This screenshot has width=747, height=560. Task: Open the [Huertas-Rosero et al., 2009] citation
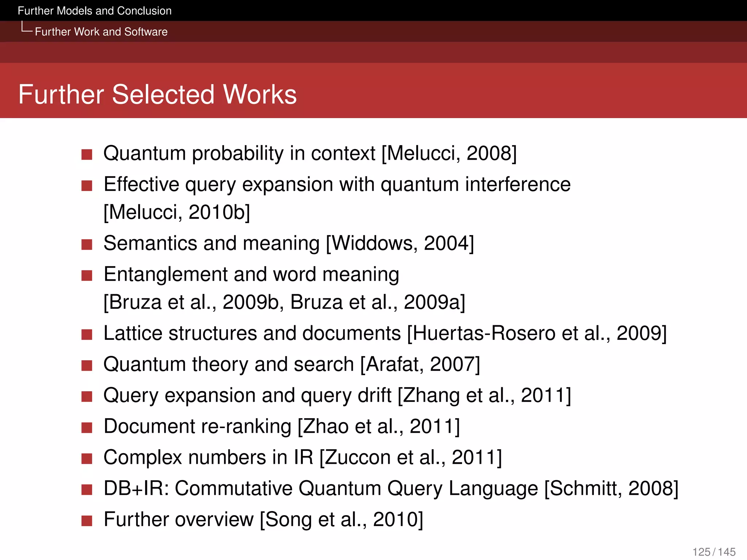click(x=537, y=333)
